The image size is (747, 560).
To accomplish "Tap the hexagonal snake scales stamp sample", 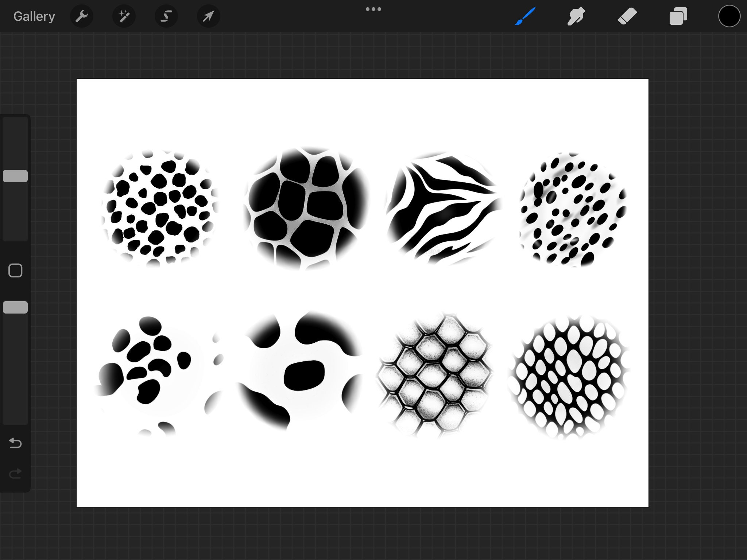I will [x=435, y=376].
